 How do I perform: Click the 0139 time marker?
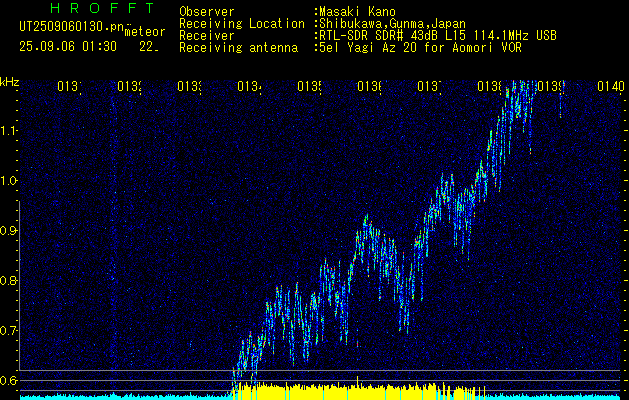click(549, 86)
